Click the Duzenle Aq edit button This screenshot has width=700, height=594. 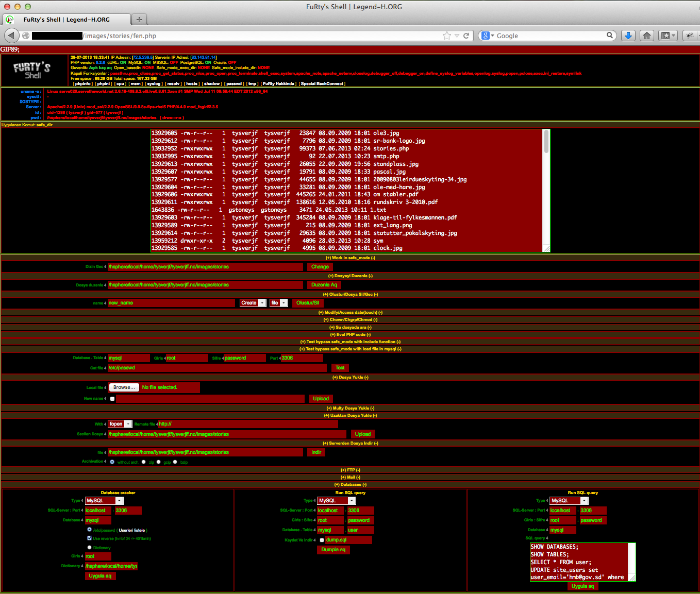(x=324, y=285)
